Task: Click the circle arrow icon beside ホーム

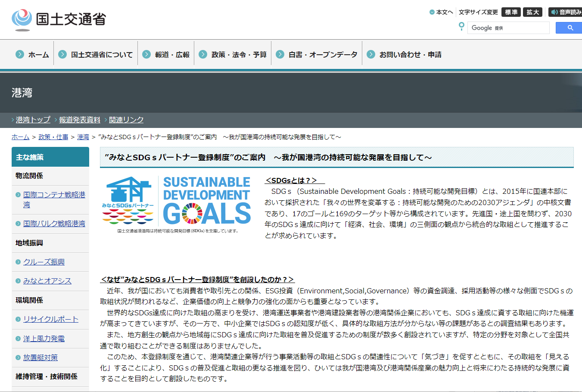Action: (x=20, y=54)
